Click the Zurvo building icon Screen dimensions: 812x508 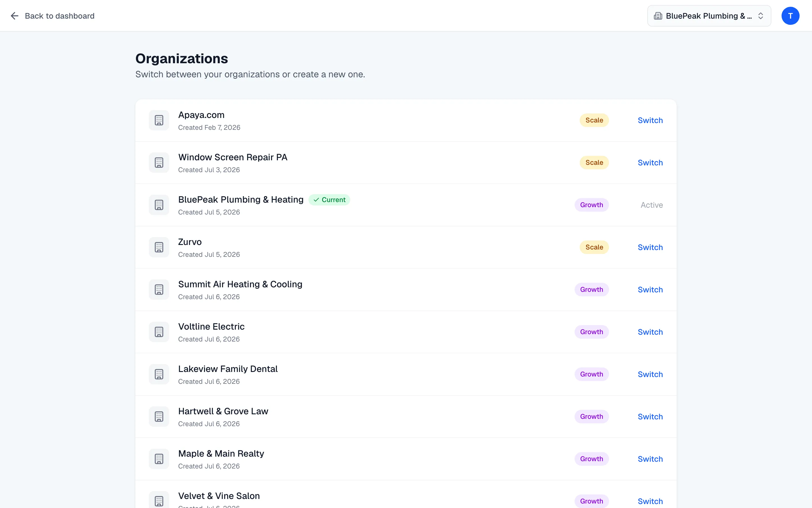pos(159,247)
